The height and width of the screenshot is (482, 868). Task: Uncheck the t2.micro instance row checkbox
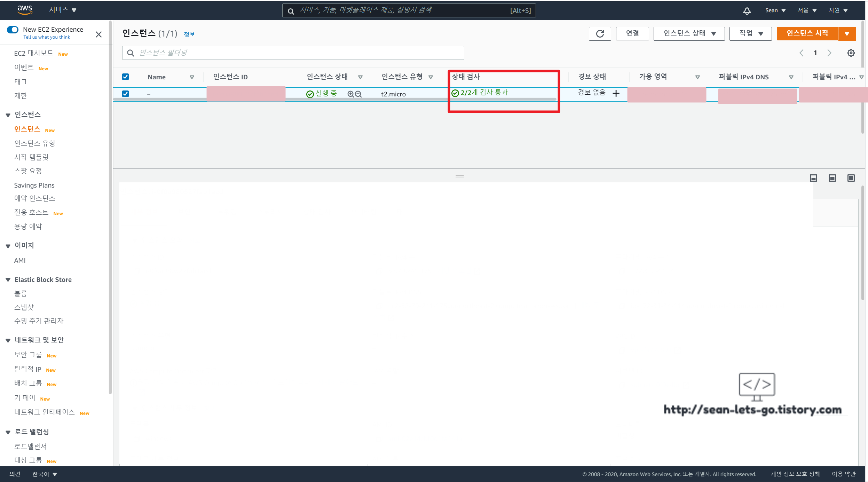coord(126,94)
